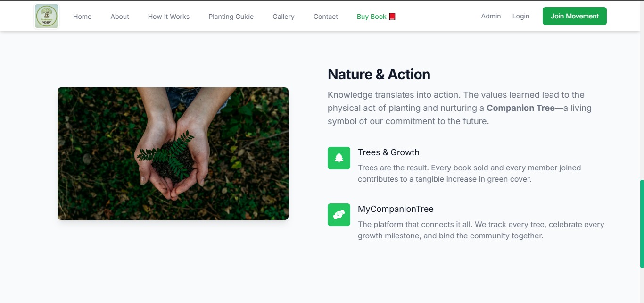Visit the Gallery page
Image resolution: width=644 pixels, height=303 pixels.
(283, 17)
